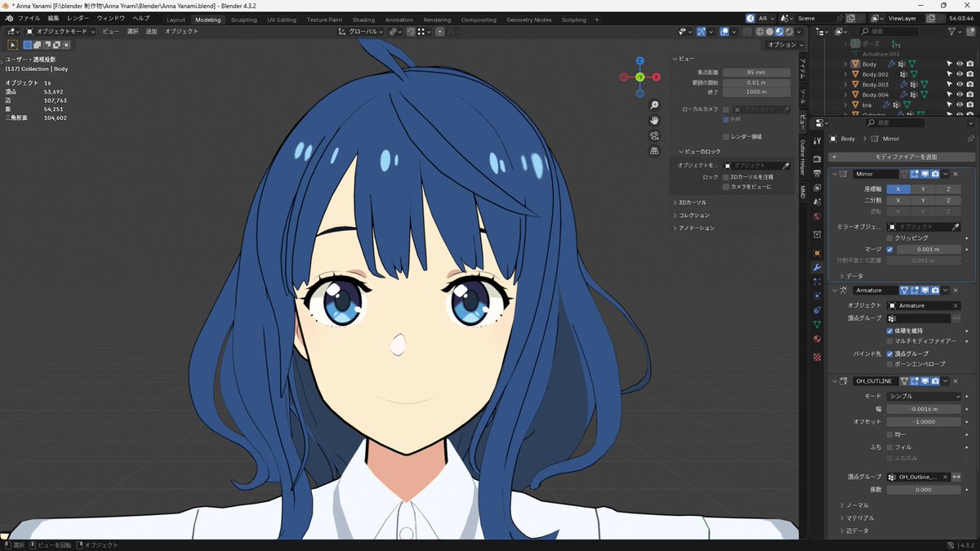Enable Mirror clipping checkbox
The image size is (980, 551).
pyautogui.click(x=889, y=238)
